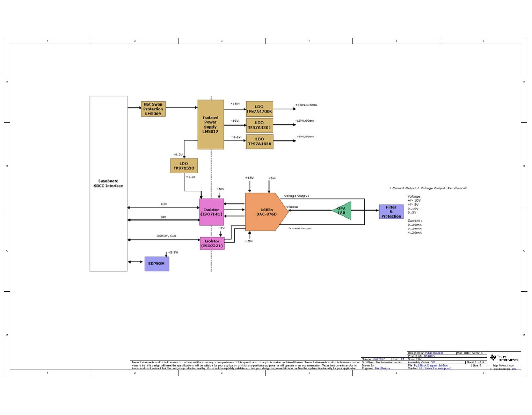Click the '4..20mA' current range text

tap(415, 233)
